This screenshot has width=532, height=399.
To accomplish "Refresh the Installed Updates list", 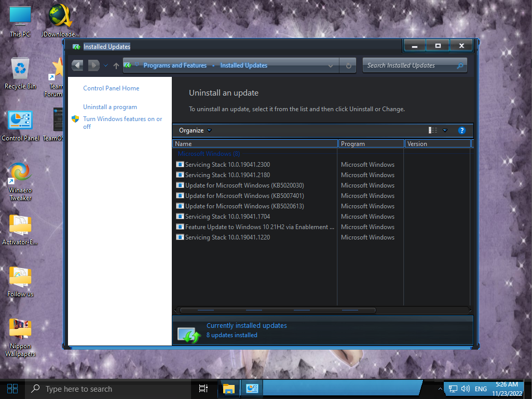I will (348, 65).
